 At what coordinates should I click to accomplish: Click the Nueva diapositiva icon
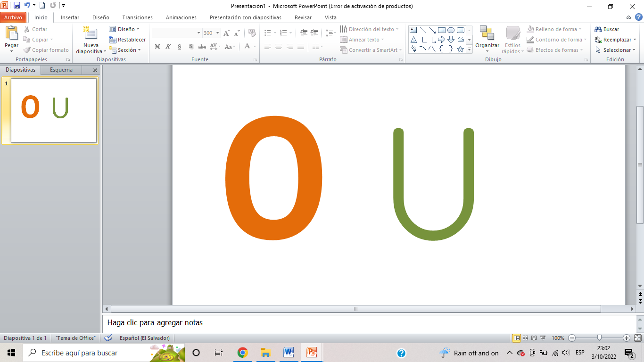[x=91, y=33]
